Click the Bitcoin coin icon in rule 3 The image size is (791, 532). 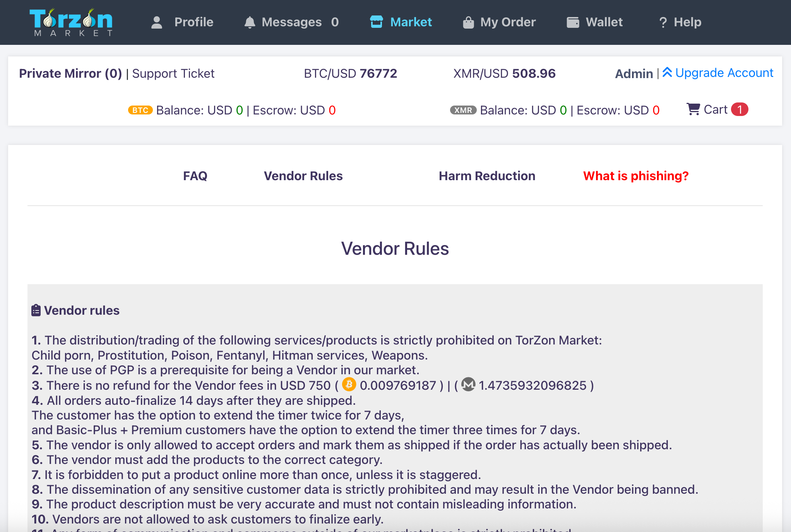(x=349, y=384)
